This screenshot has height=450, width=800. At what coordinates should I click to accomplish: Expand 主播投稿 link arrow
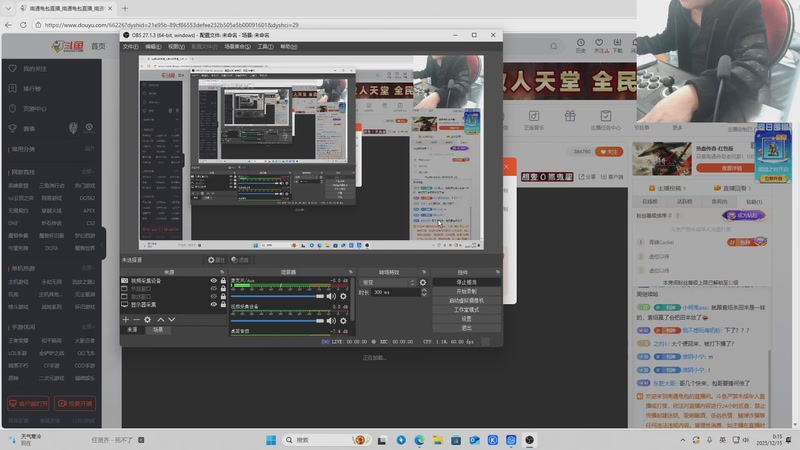[x=684, y=188]
